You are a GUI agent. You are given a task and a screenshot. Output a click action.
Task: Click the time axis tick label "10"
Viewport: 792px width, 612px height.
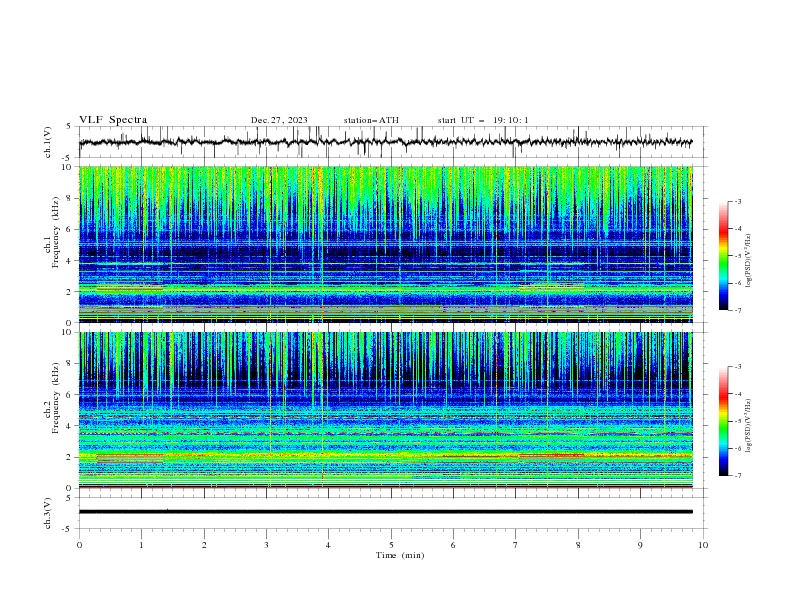point(703,545)
